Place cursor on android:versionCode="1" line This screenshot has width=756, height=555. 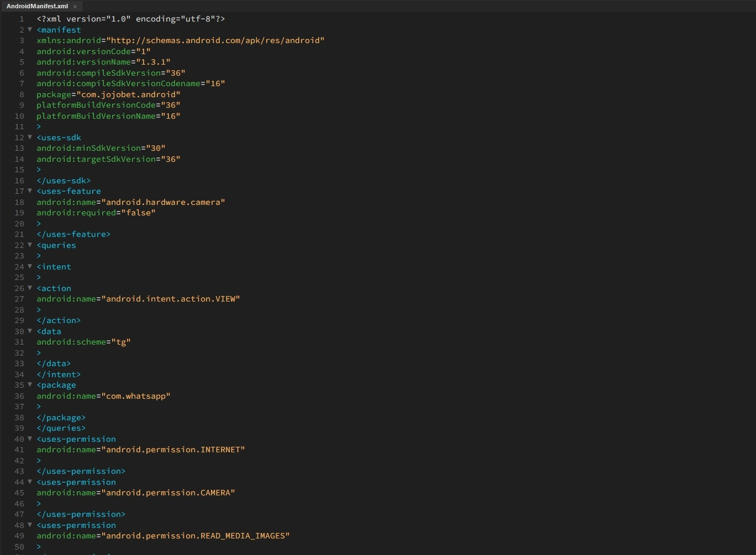(x=93, y=51)
